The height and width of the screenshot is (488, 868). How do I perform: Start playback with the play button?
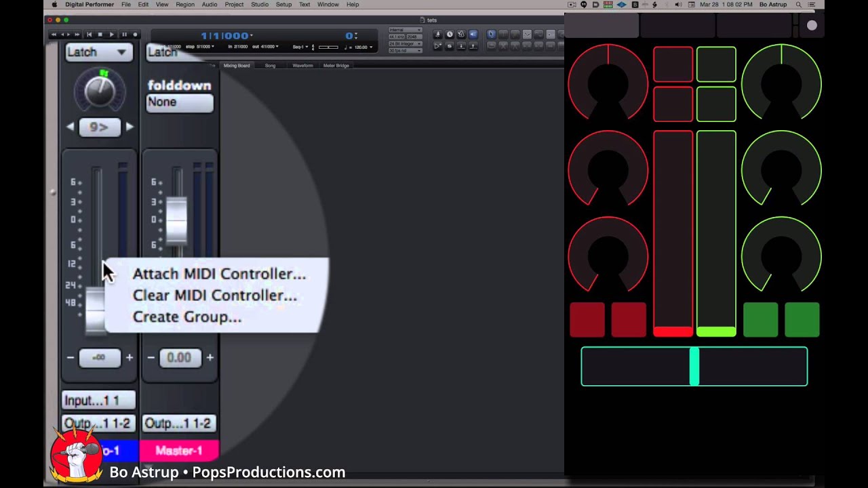point(112,35)
